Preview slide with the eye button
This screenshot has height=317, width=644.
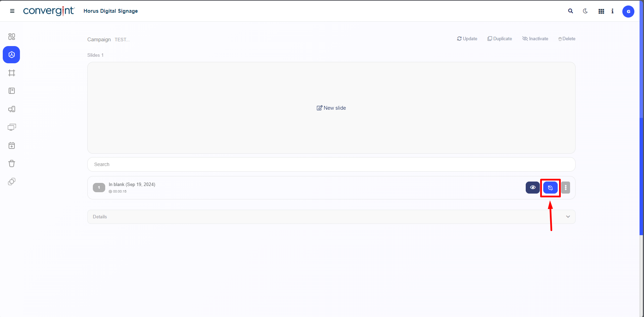pos(533,188)
